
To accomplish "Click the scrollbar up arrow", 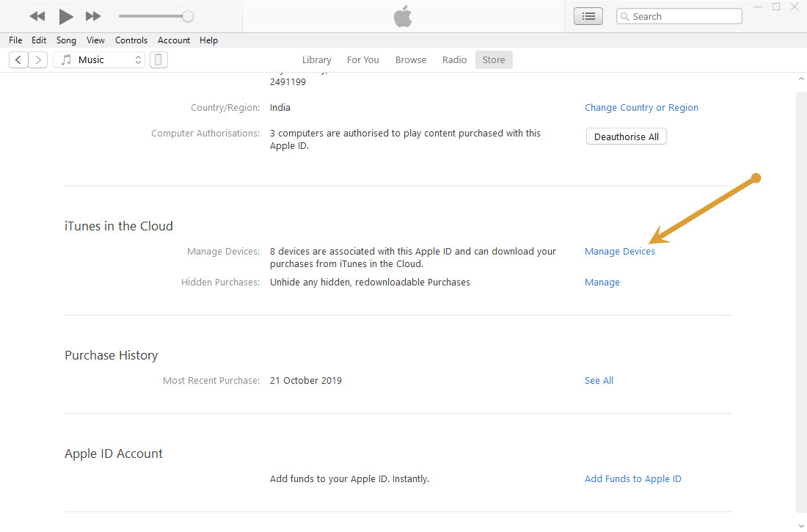I will (801, 79).
